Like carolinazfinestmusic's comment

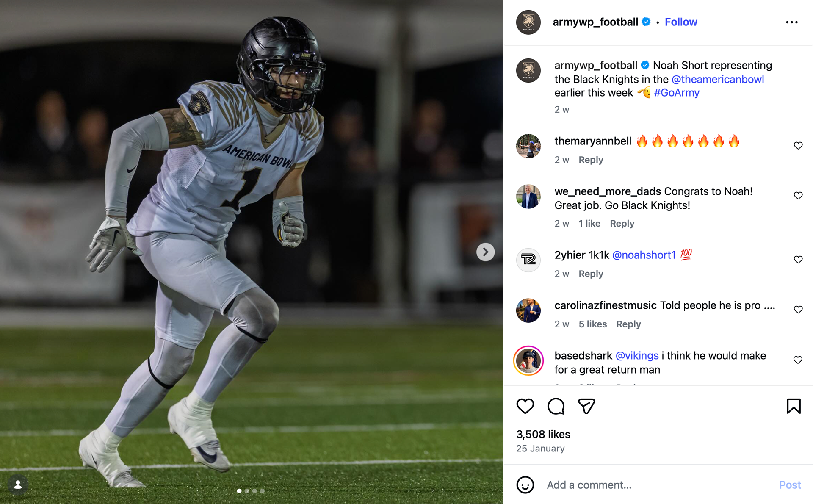[x=798, y=310]
